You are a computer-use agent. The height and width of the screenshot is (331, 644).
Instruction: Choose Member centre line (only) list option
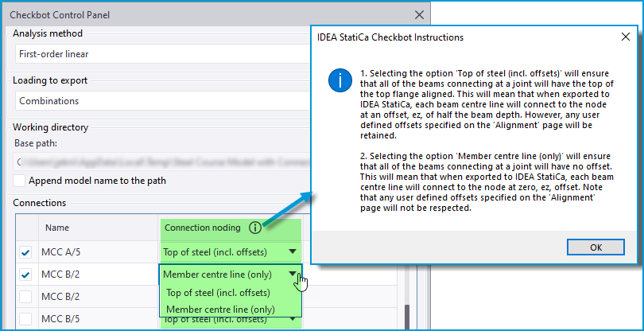(x=220, y=310)
